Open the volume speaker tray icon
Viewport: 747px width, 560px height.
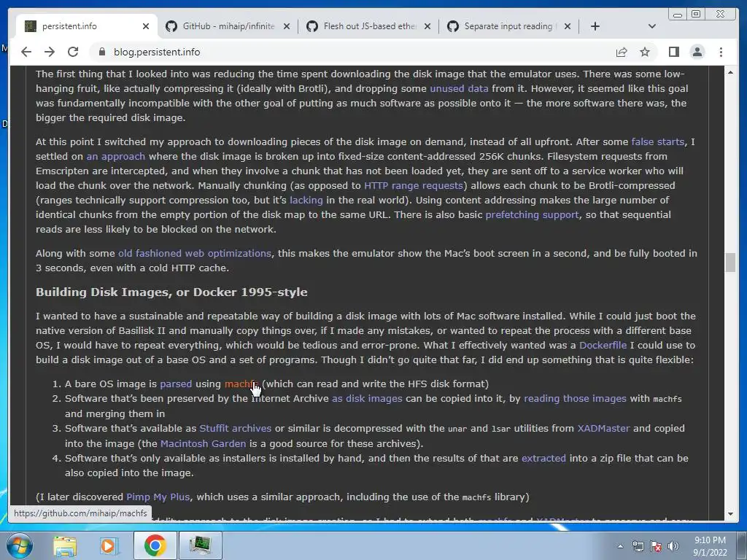pos(673,546)
